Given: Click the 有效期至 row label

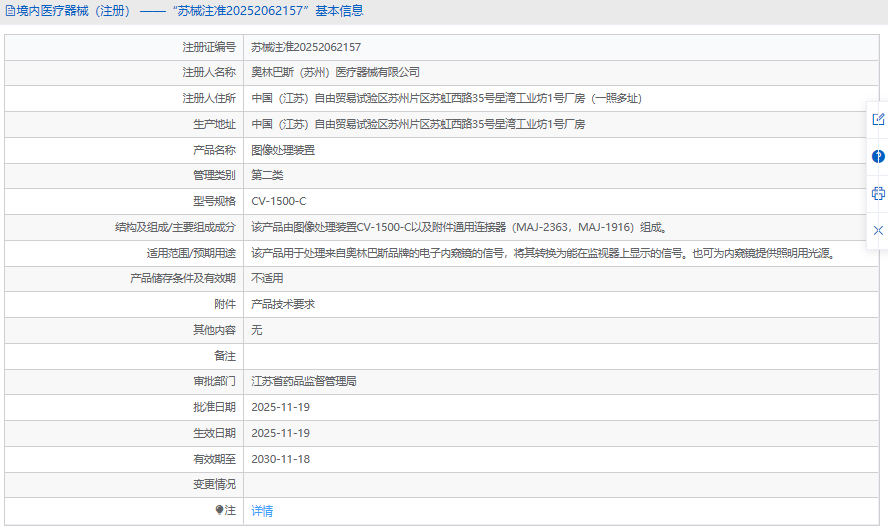Looking at the screenshot, I should (214, 459).
